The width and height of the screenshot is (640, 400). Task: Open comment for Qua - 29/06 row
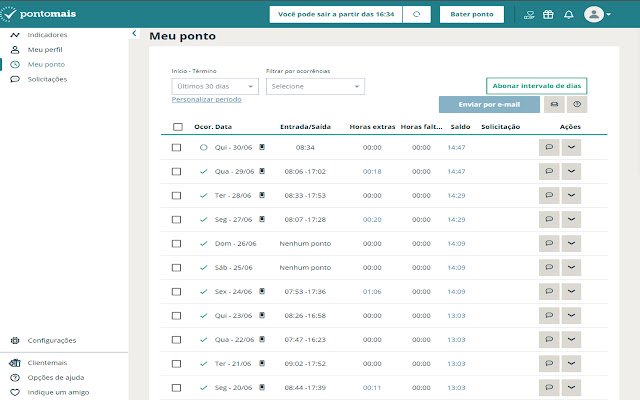point(549,171)
